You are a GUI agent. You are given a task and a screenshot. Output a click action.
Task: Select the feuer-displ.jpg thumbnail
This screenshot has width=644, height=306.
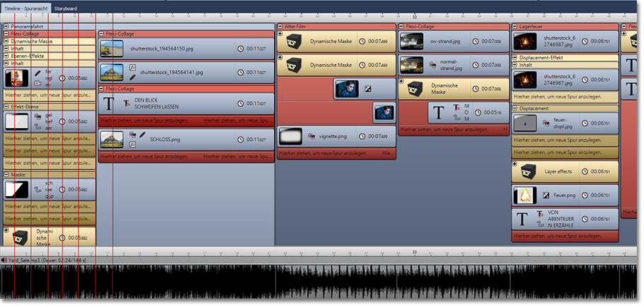pyautogui.click(x=525, y=123)
